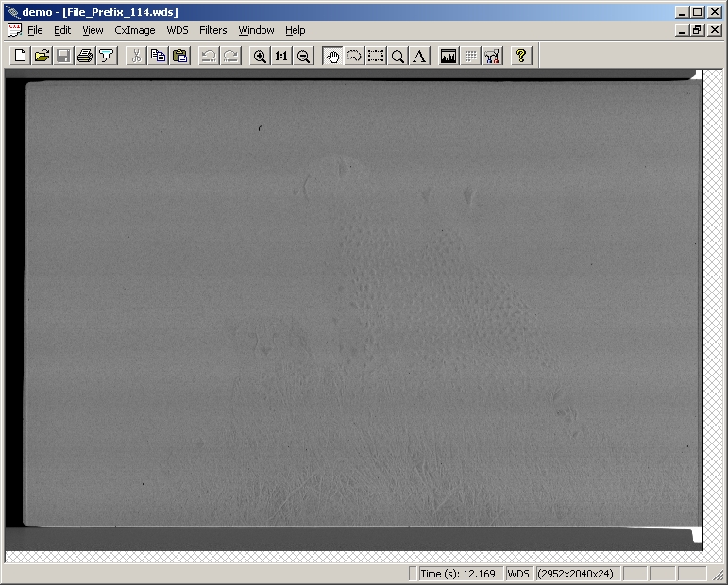The width and height of the screenshot is (728, 585).
Task: Click the document icon beside File menu
Action: pyautogui.click(x=14, y=30)
